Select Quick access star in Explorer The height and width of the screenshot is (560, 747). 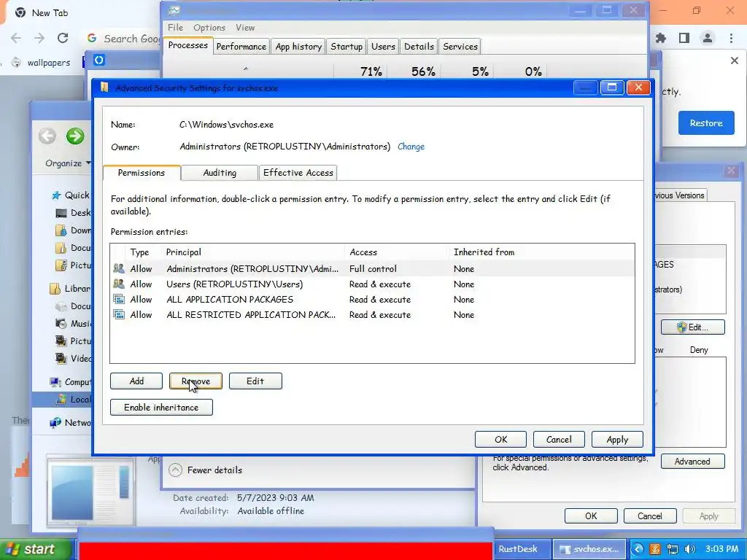57,195
